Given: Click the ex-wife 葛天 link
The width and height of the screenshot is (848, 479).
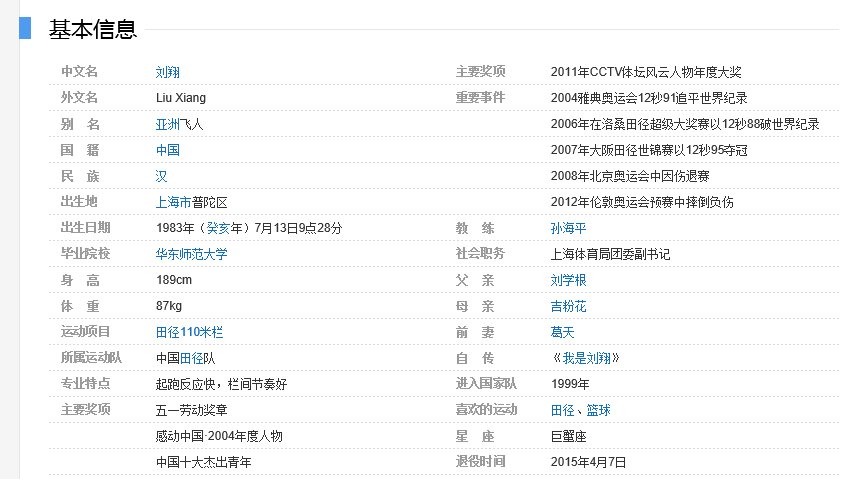Looking at the screenshot, I should pos(562,332).
